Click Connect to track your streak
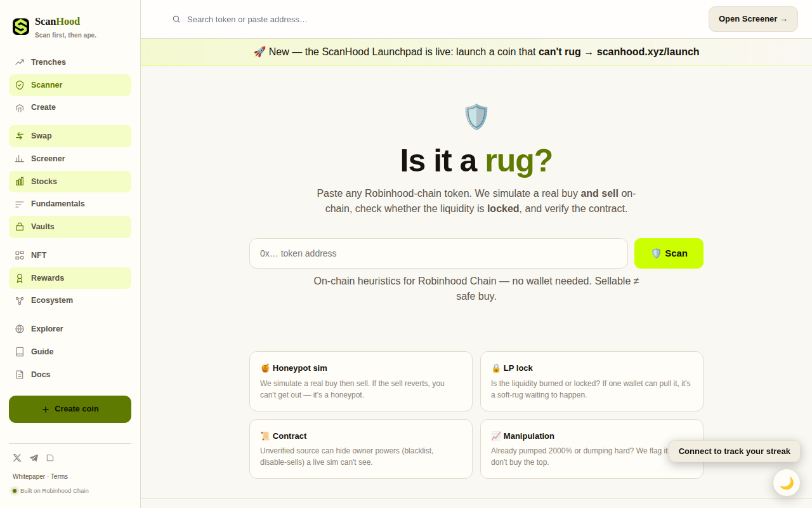This screenshot has height=508, width=812. 735,451
